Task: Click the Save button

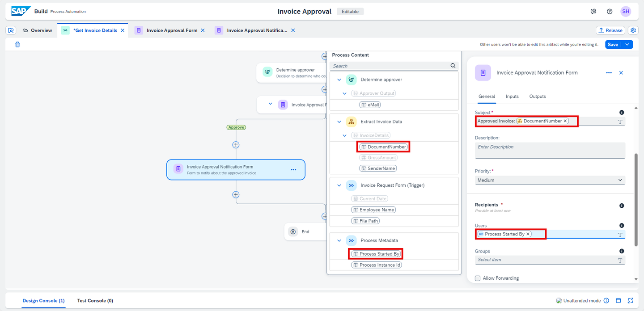Action: pos(613,44)
